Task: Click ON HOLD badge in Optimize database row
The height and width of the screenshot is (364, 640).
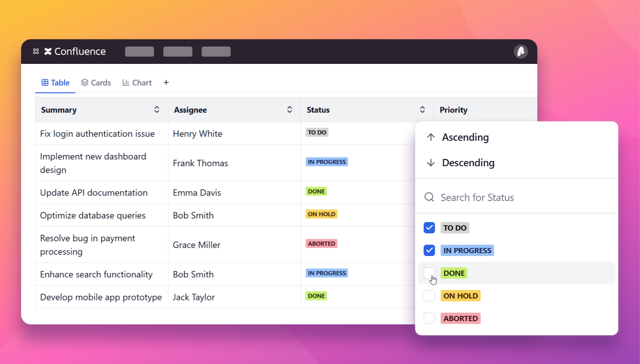Action: click(322, 214)
